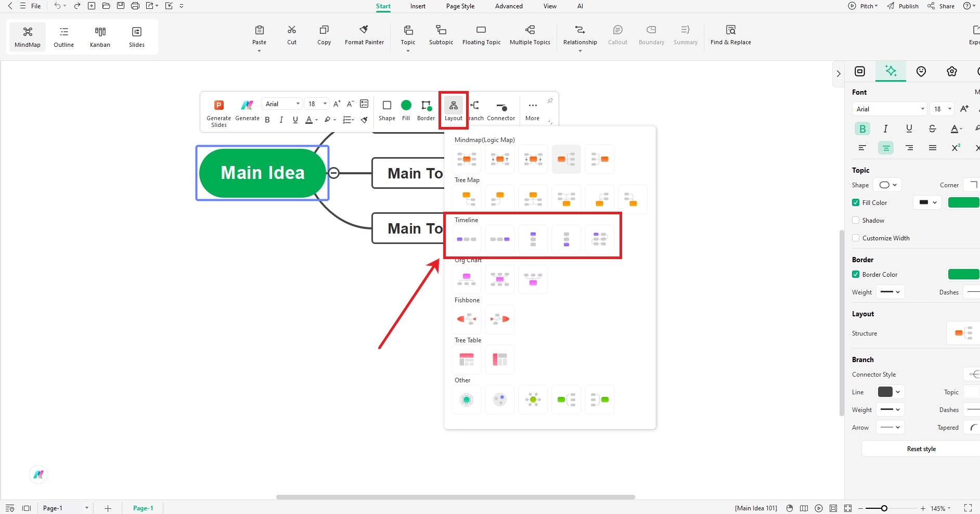The height and width of the screenshot is (514, 980).
Task: Click the green Border Color swatch
Action: pos(963,274)
